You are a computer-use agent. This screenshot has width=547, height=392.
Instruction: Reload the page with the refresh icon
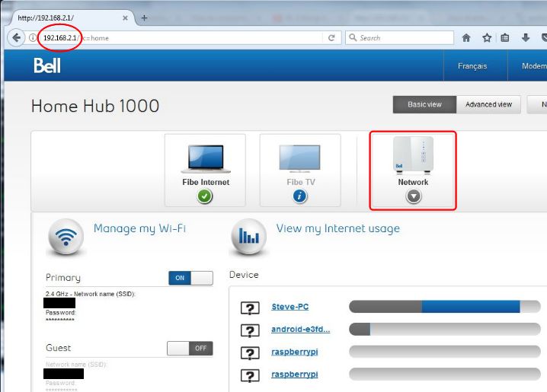[x=331, y=37]
